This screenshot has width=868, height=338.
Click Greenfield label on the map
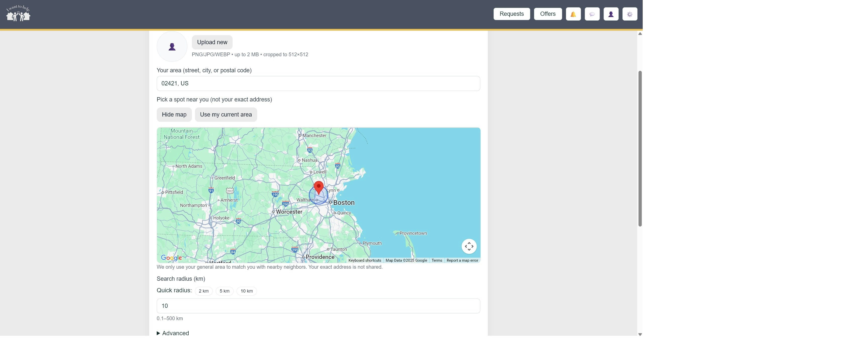pyautogui.click(x=225, y=178)
